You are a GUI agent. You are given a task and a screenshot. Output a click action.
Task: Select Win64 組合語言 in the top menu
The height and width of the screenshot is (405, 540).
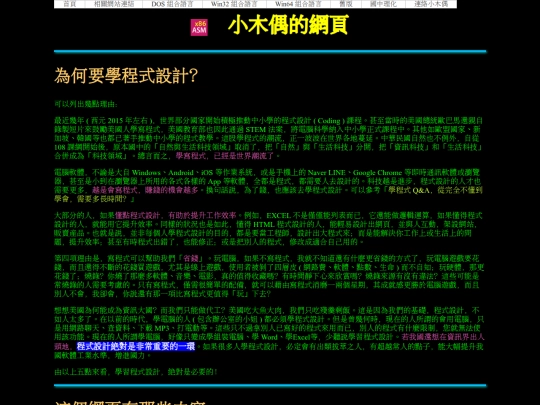click(x=298, y=4)
